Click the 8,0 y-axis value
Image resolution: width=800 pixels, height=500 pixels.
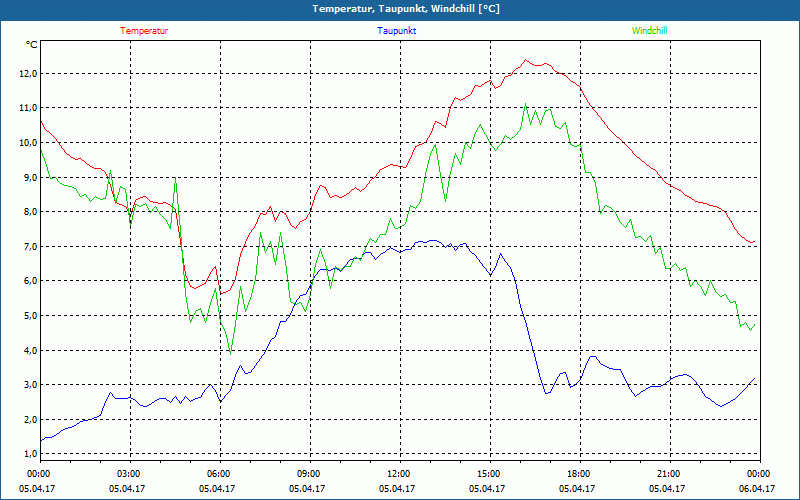31,211
